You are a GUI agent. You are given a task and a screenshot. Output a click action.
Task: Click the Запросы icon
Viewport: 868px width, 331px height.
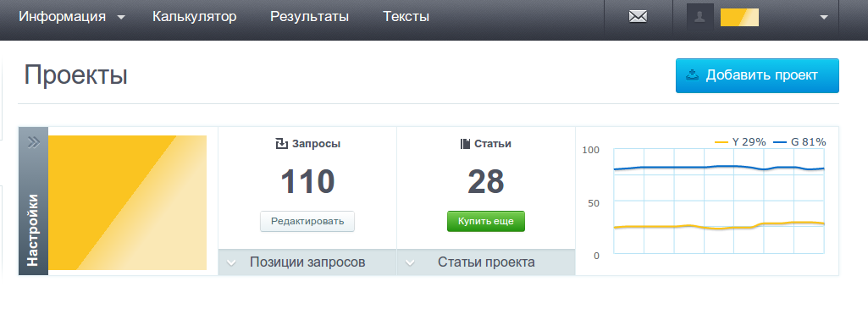pos(282,144)
